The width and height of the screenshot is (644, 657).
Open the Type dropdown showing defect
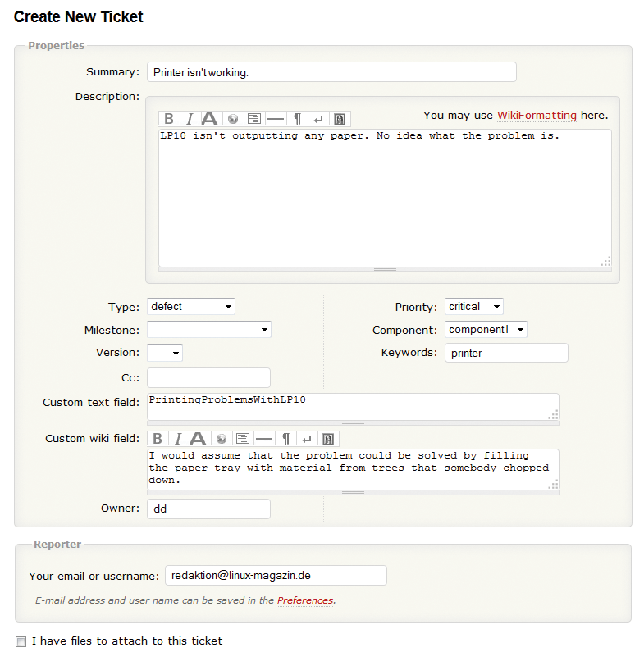190,307
